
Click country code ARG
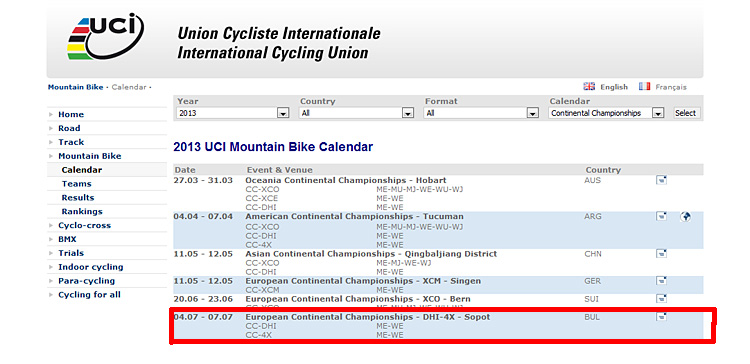click(x=593, y=216)
